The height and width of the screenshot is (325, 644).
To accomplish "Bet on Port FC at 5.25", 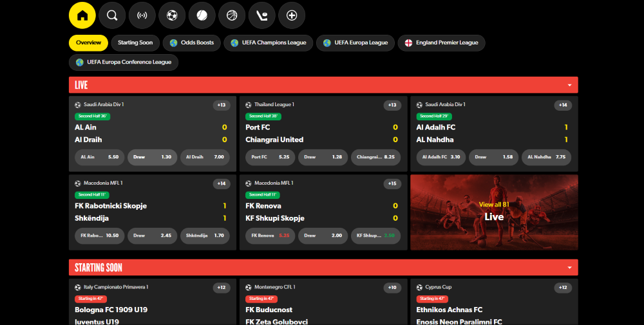I will coord(270,157).
